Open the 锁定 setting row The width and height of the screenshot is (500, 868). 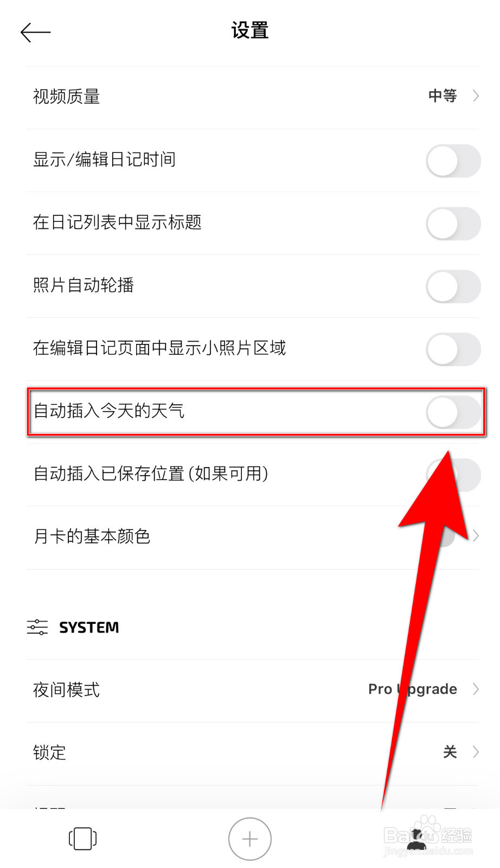point(253,754)
